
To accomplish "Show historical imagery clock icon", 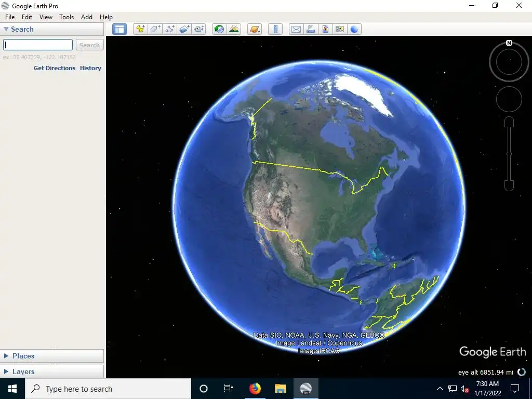I will tap(219, 29).
